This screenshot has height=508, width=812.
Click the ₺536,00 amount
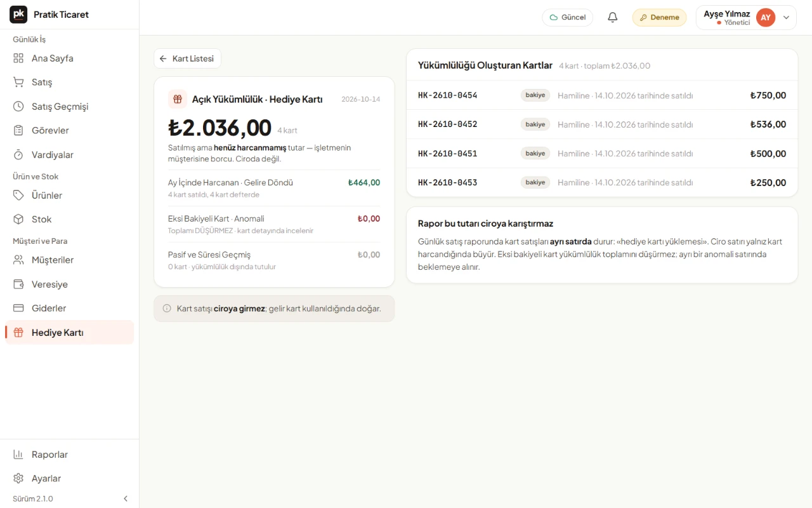pos(768,124)
